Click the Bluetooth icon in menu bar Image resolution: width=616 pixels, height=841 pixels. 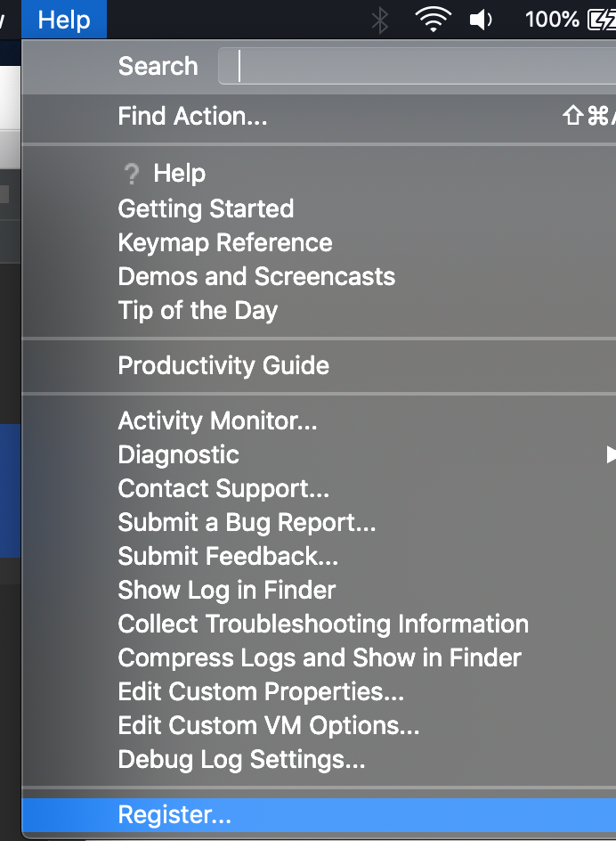379,20
